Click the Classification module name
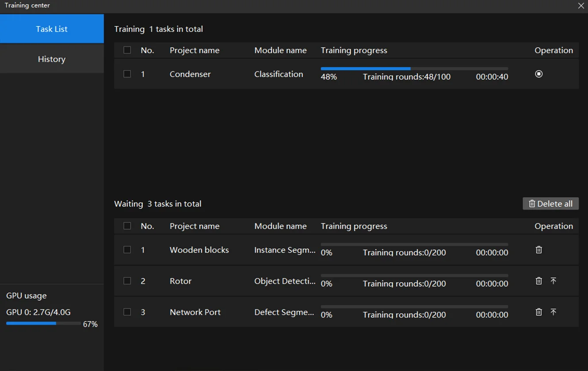This screenshot has height=371, width=588. pos(279,74)
